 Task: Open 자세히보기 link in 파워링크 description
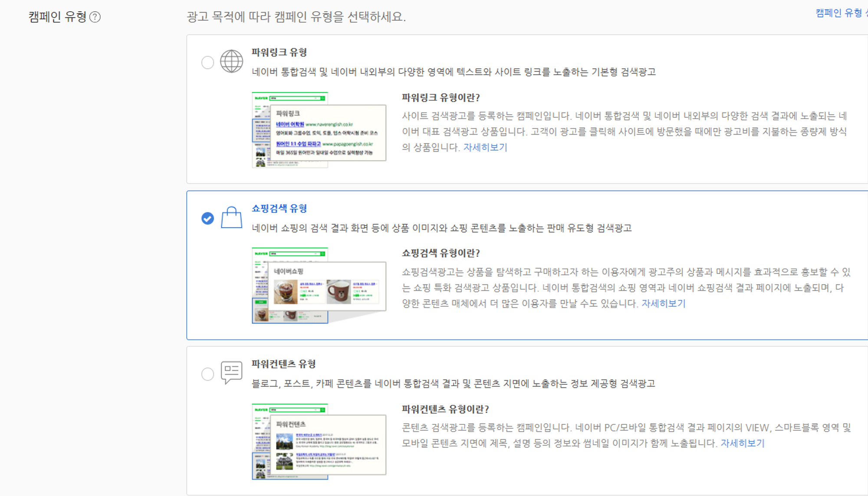(x=485, y=147)
